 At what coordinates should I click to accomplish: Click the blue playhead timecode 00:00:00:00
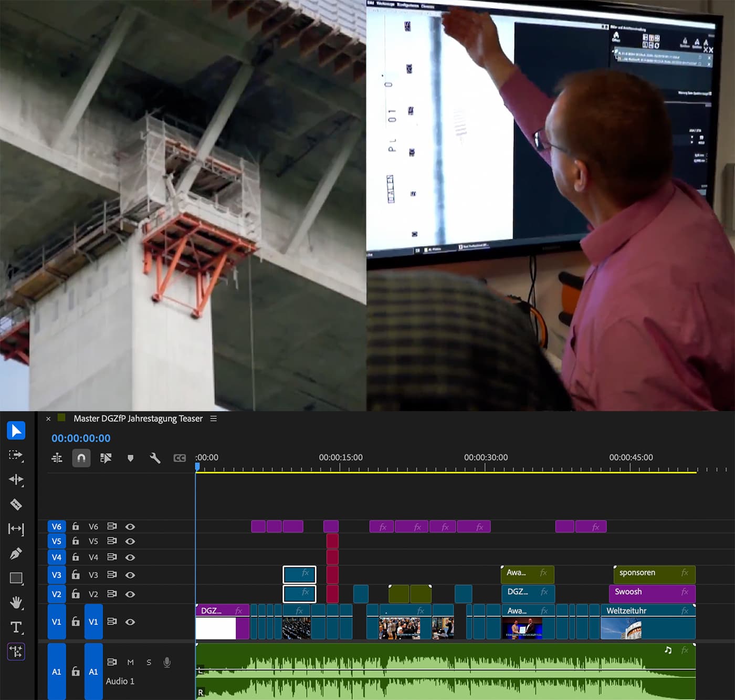pos(81,438)
